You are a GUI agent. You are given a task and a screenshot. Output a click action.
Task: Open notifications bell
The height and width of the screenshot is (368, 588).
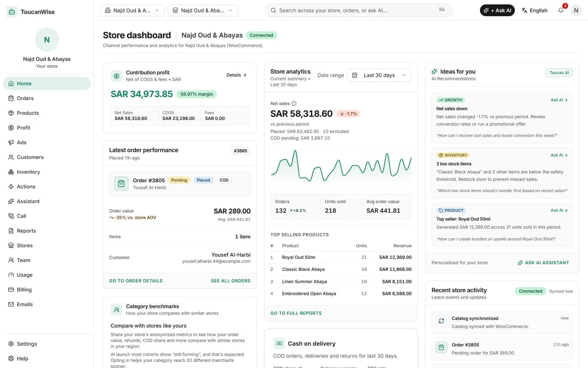561,10
